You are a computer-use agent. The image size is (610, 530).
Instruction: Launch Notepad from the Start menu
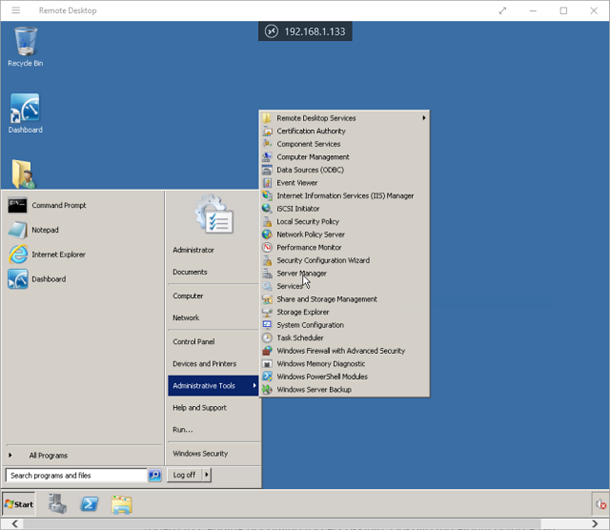coord(45,230)
